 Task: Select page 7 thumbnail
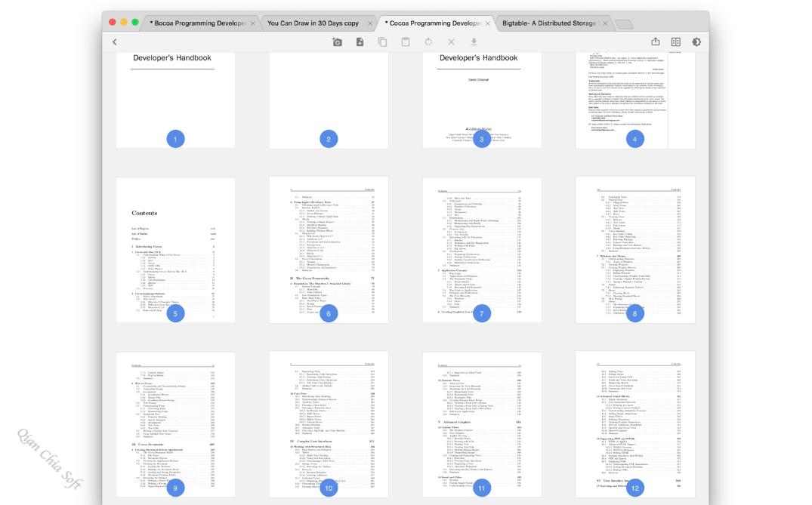(482, 251)
